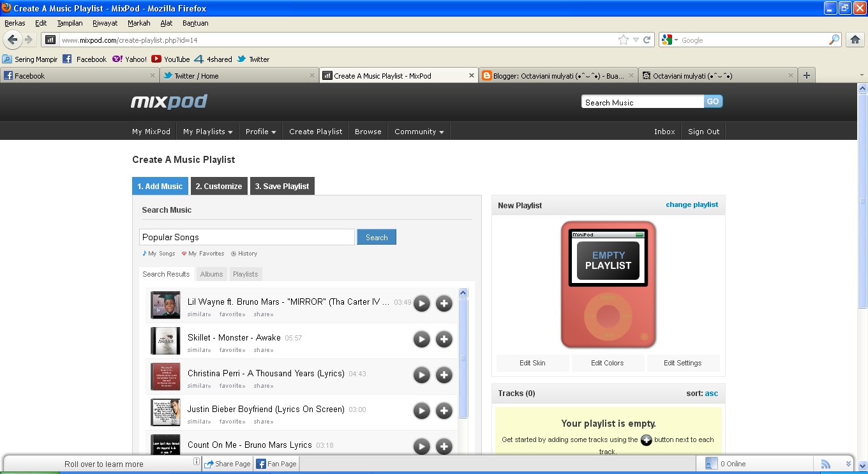Open Skillet Awake album thumbnail
868x474 pixels.
165,340
